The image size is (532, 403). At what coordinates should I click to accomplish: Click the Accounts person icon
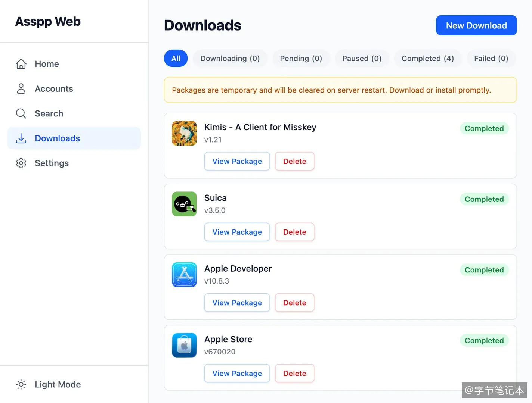pyautogui.click(x=21, y=89)
